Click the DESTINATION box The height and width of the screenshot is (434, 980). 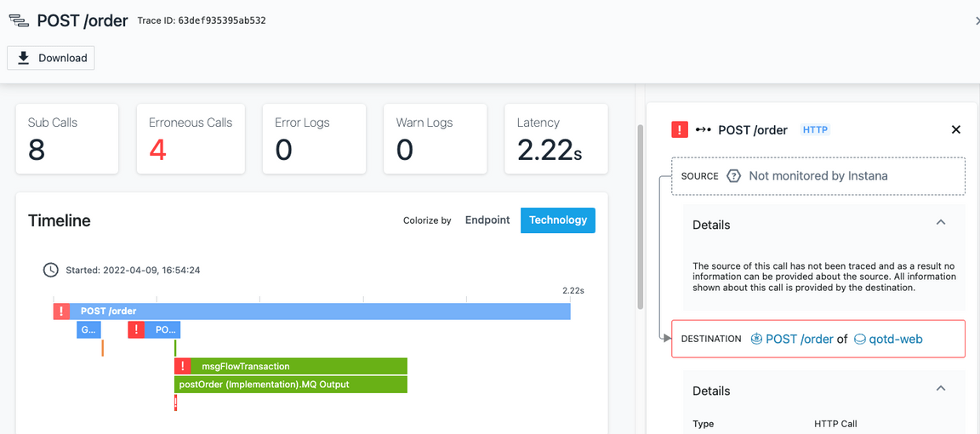tap(818, 339)
